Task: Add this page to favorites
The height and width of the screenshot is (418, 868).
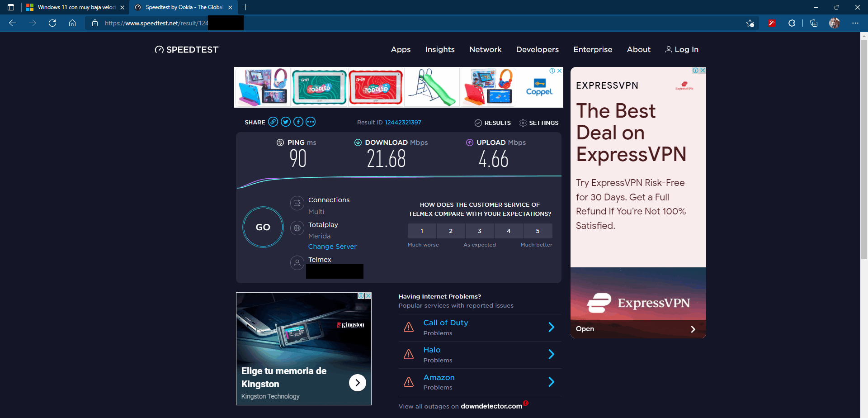Action: coord(750,23)
